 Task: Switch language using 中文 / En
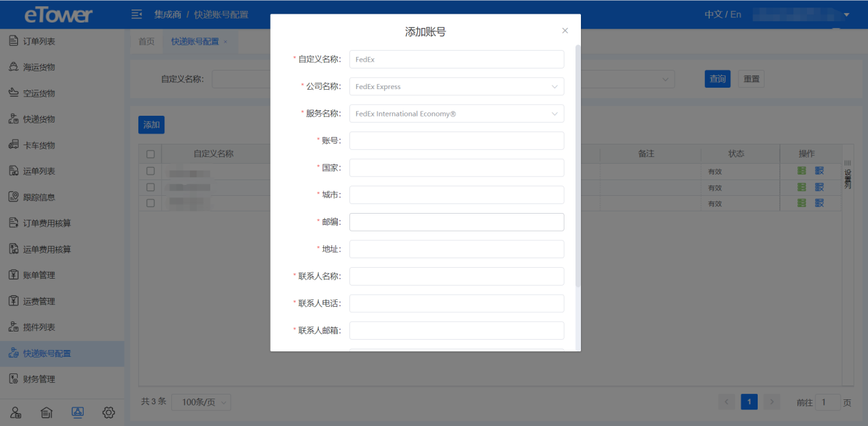click(723, 14)
